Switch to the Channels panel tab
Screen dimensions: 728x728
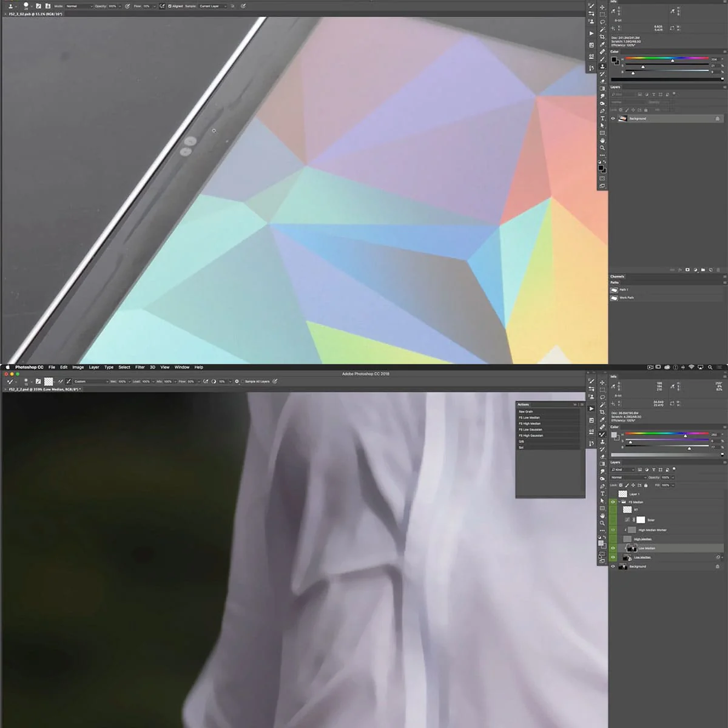coord(617,277)
